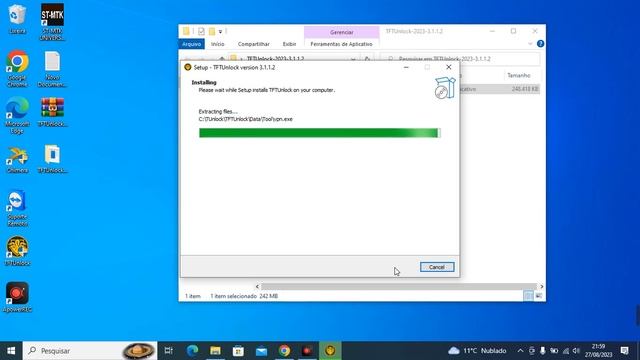Open Task View on the taskbar
The image size is (640, 360).
point(169,351)
